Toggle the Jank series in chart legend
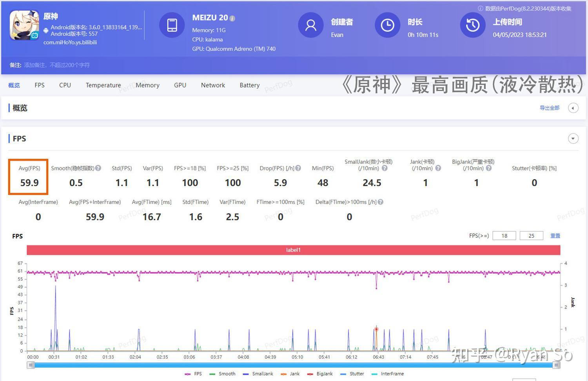 290,374
